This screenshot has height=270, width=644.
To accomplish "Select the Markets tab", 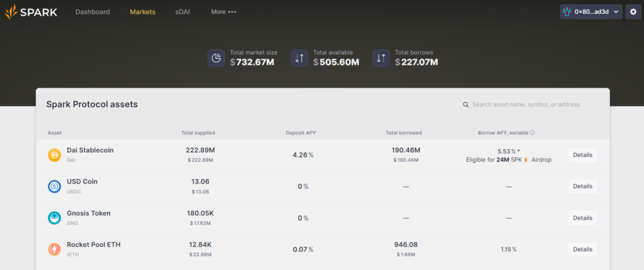I will (143, 12).
